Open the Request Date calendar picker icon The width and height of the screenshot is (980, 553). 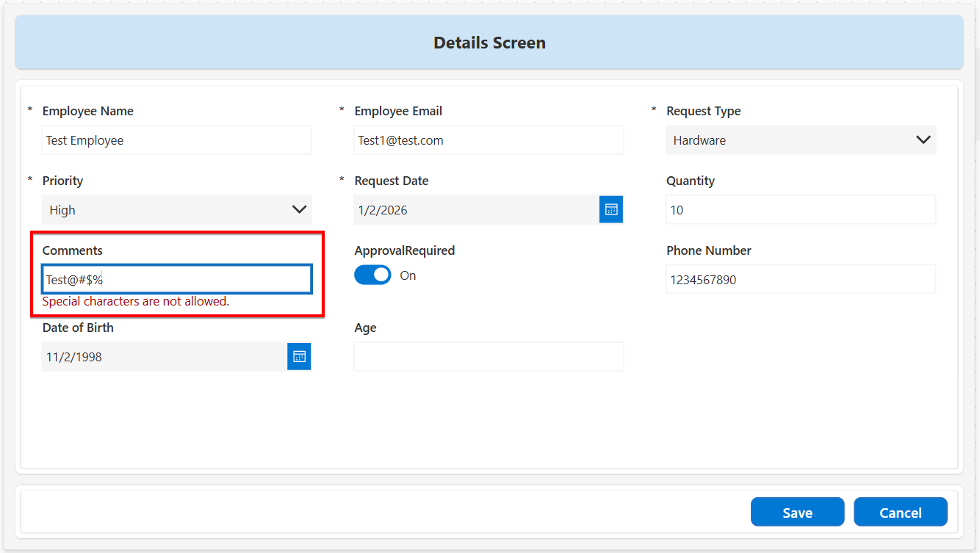[611, 209]
